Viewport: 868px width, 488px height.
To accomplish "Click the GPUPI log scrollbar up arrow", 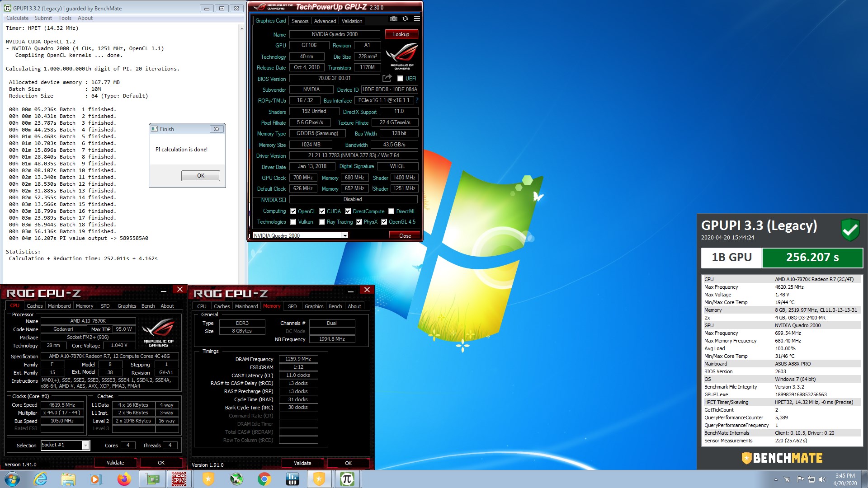I will (242, 28).
